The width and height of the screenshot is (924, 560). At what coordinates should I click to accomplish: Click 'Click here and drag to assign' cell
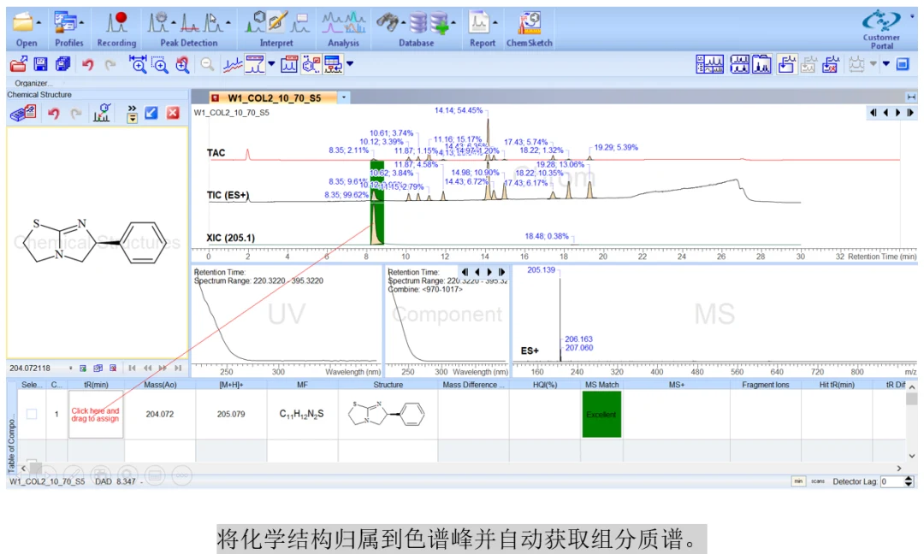[x=96, y=415]
